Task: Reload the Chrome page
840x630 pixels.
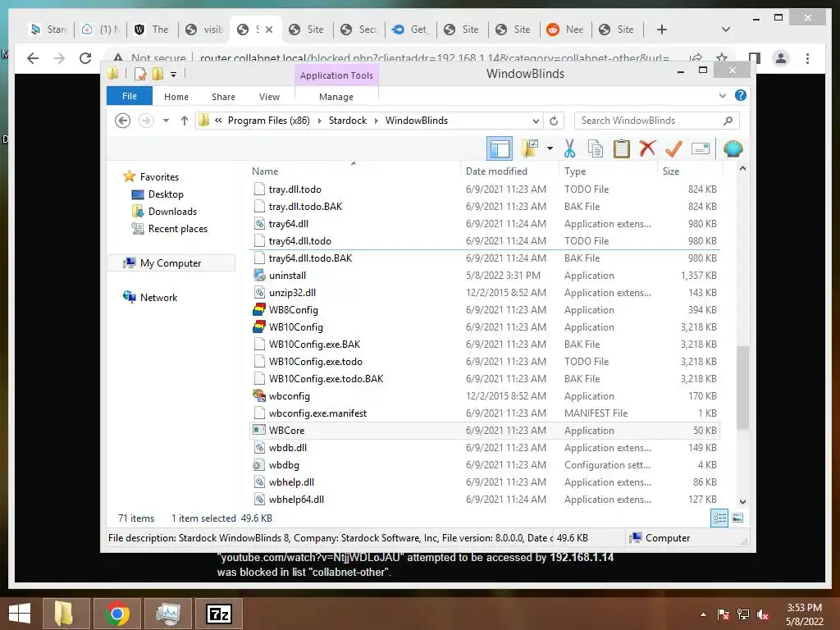Action: tap(85, 58)
